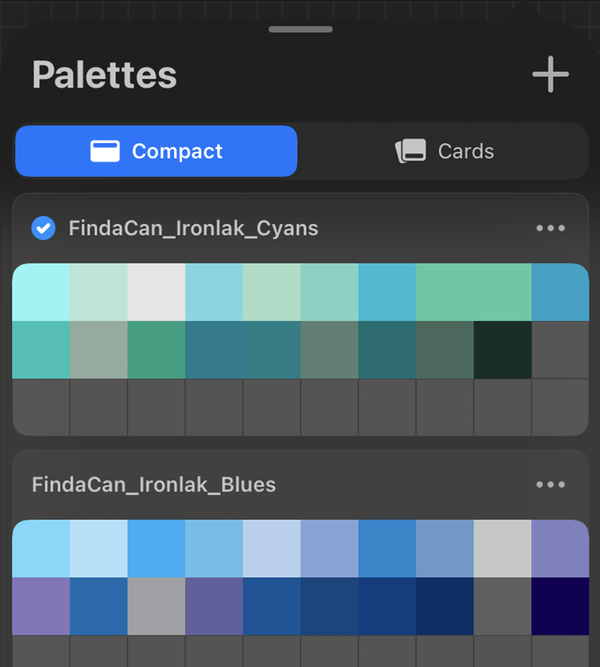Choose the dark indigo swatch in Blues
600x667 pixels.
(x=560, y=606)
